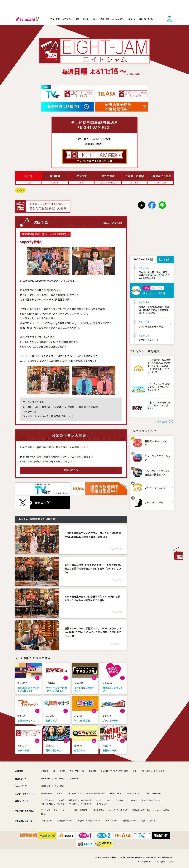Open the 公式X yellow tag
The image size is (189, 868).
tap(20, 190)
